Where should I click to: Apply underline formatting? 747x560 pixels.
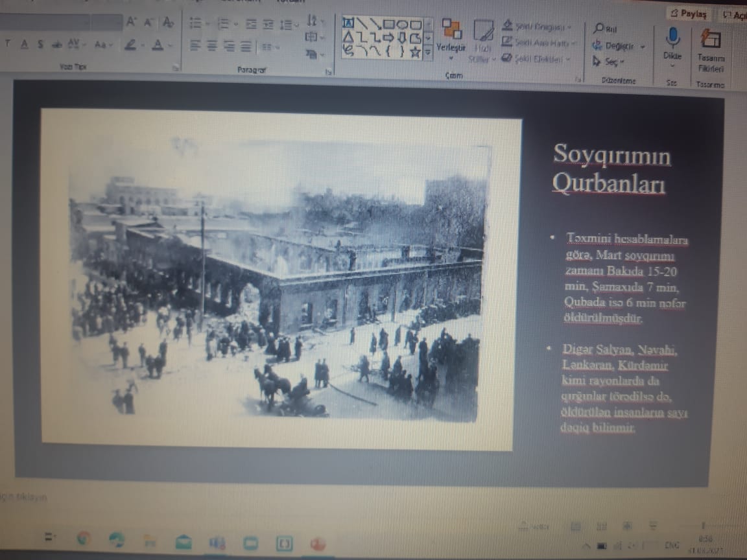pyautogui.click(x=24, y=44)
